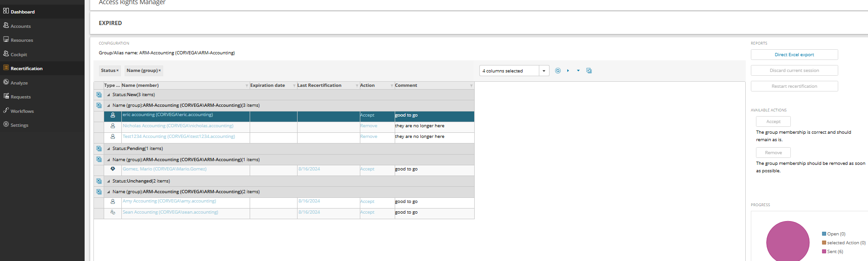868x261 pixels.
Task: Open Requests from the sidebar
Action: click(x=20, y=97)
